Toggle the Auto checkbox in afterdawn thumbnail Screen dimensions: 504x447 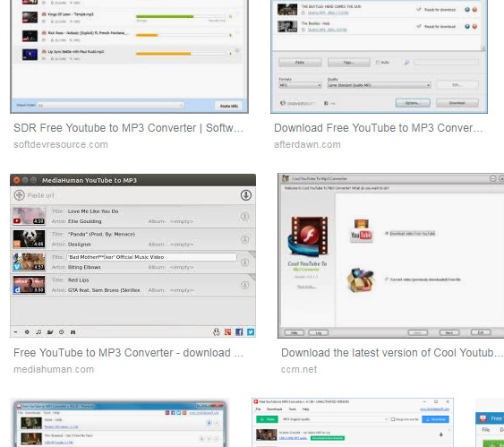click(x=378, y=63)
